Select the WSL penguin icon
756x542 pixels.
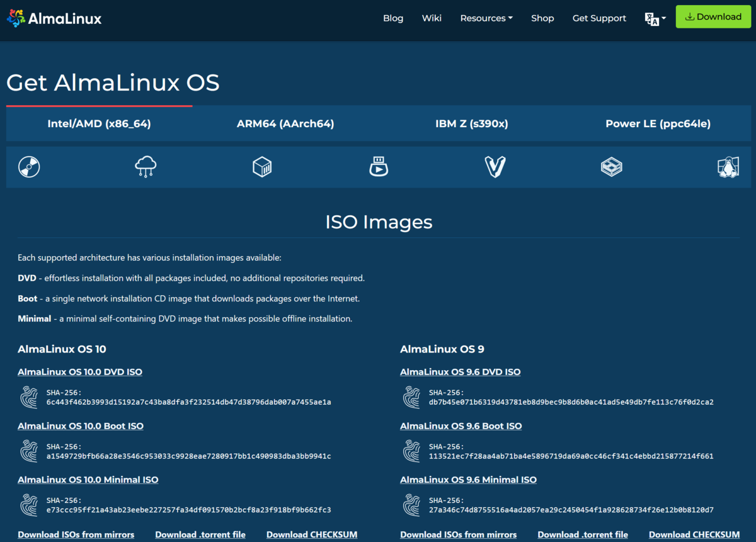coord(728,167)
